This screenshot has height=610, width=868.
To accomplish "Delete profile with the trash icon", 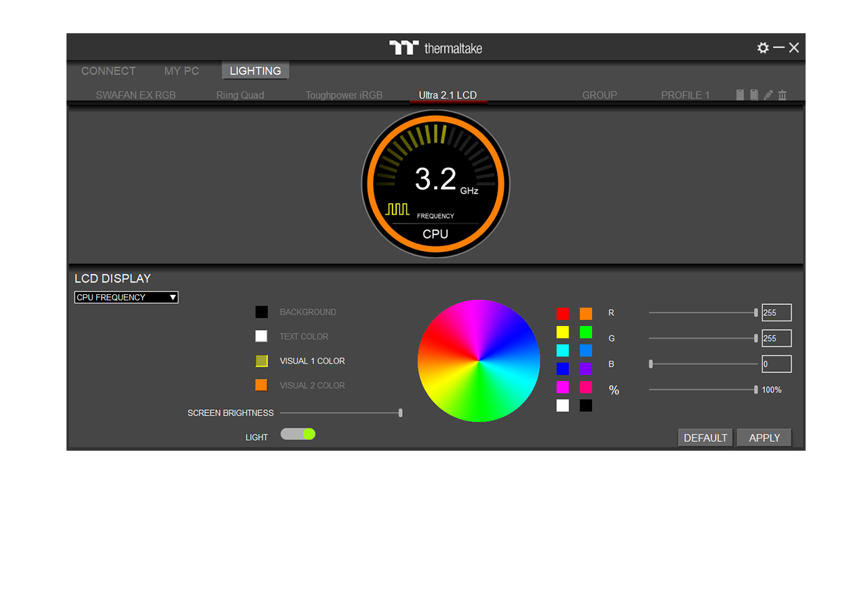I will point(783,95).
